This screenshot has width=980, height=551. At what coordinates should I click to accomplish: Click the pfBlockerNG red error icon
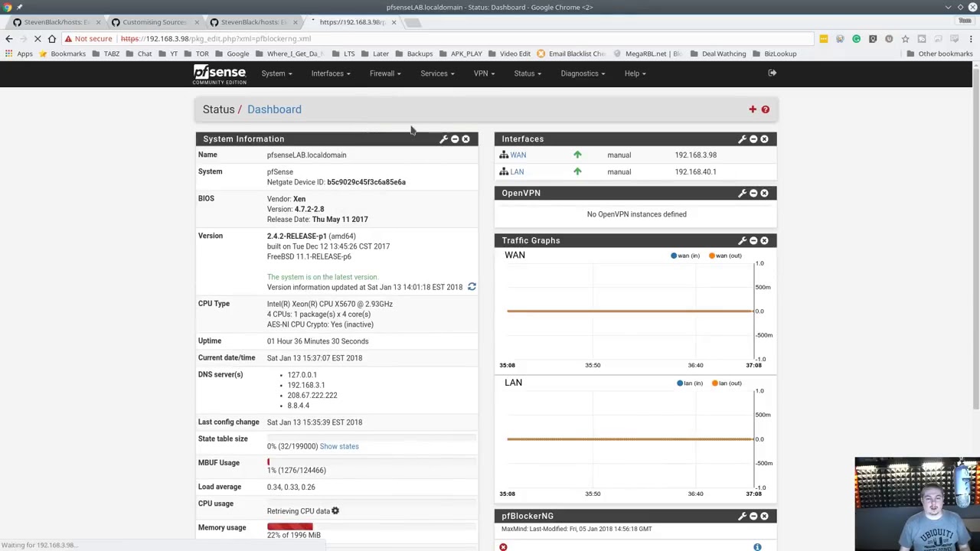(503, 546)
